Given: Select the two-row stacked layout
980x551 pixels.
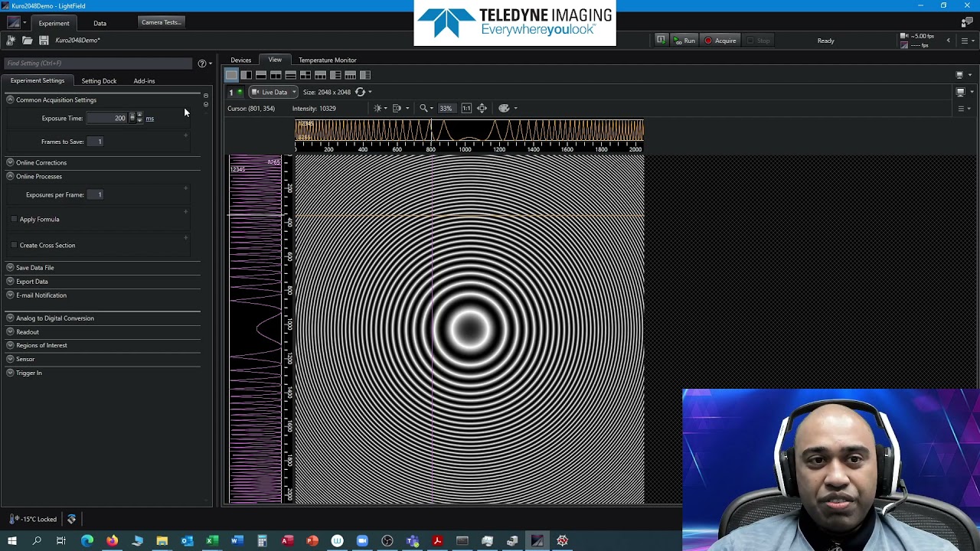Looking at the screenshot, I should pyautogui.click(x=261, y=75).
